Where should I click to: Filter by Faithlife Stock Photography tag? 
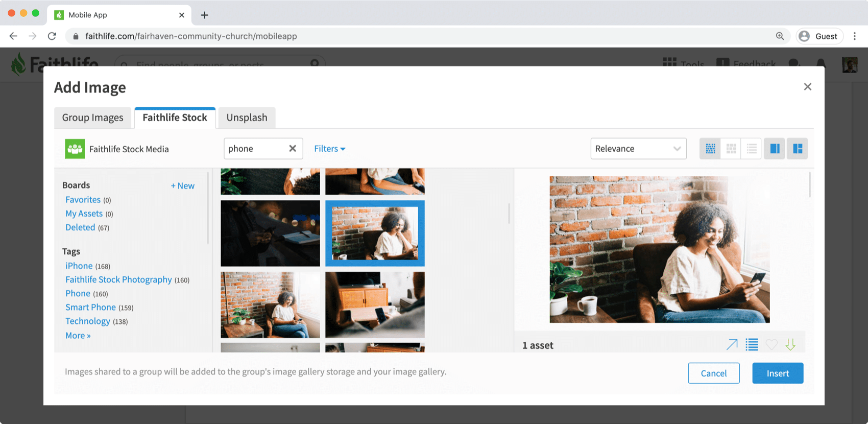(118, 279)
